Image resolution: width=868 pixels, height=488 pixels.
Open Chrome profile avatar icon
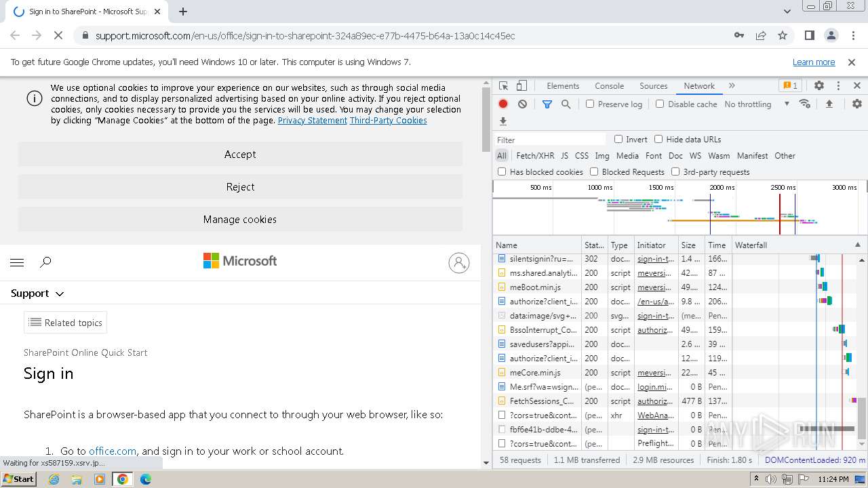(831, 35)
